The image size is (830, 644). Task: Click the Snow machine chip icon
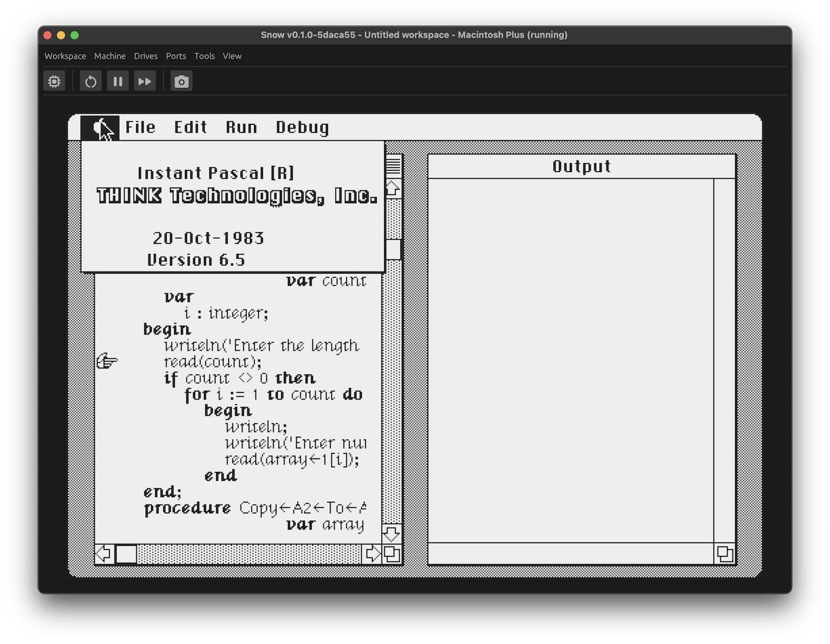[54, 81]
